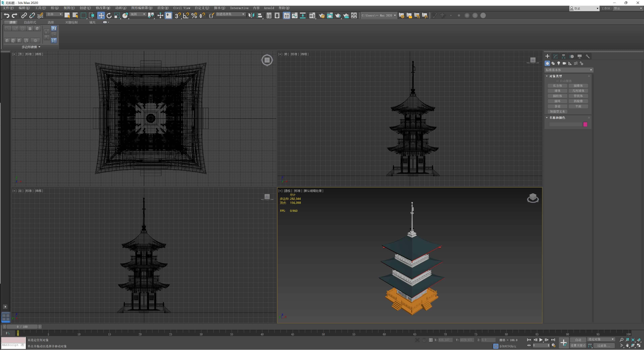This screenshot has height=350, width=644.
Task: Open the Curve Editor icon
Action: [x=295, y=15]
